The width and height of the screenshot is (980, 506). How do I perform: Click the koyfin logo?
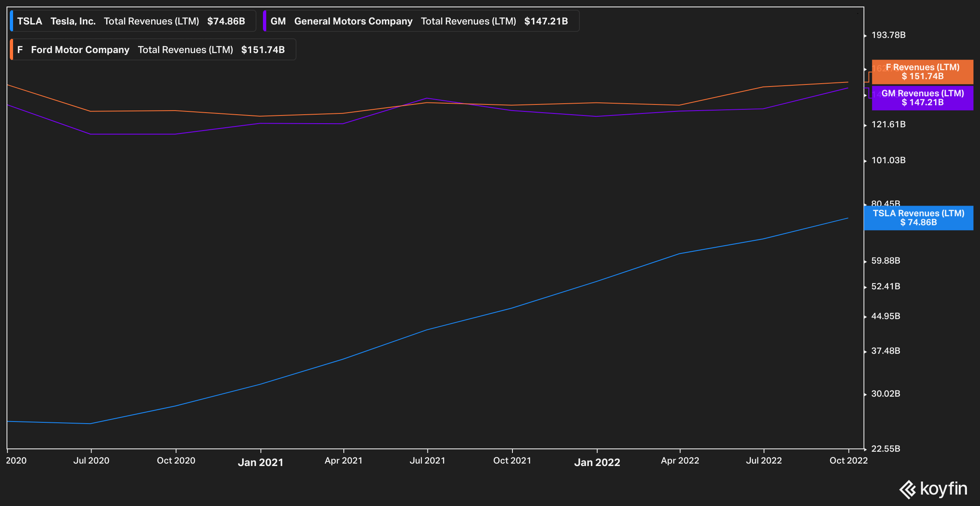(x=933, y=489)
